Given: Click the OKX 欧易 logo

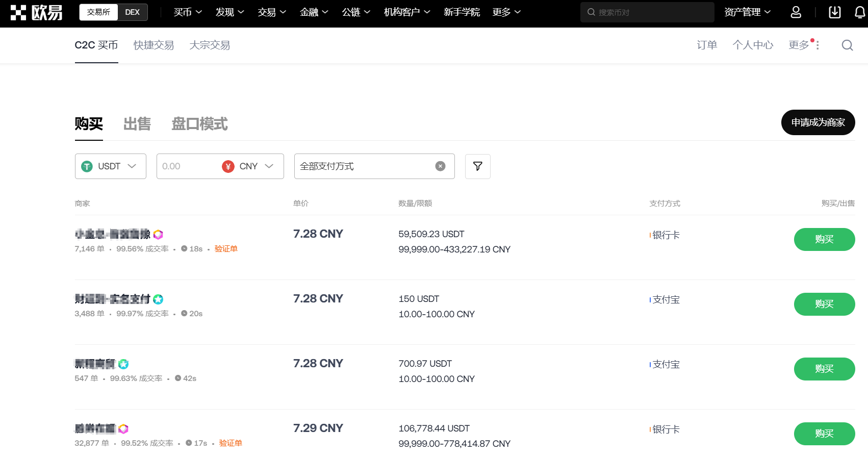Looking at the screenshot, I should [x=36, y=12].
